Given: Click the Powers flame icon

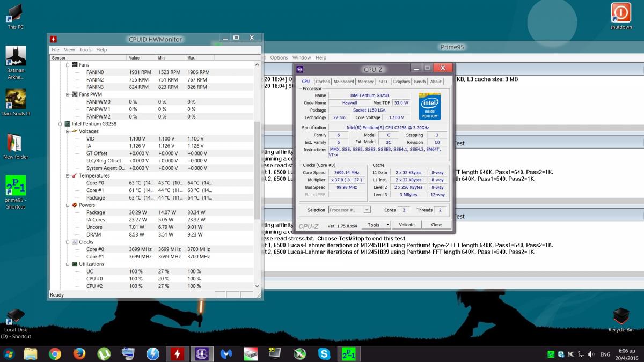Looking at the screenshot, I should coord(75,205).
